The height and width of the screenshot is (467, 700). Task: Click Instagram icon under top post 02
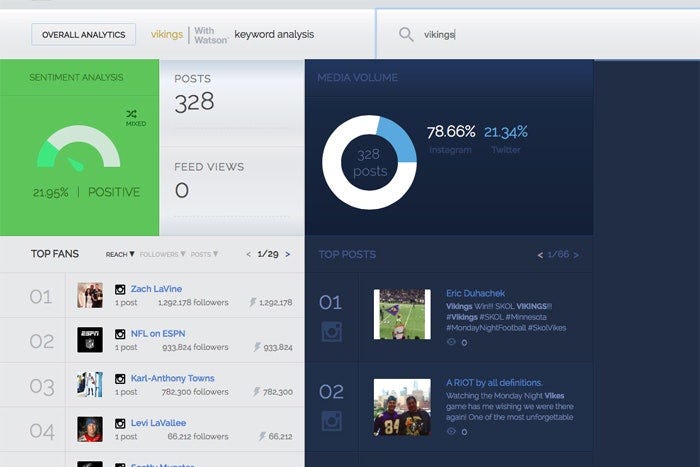pos(332,422)
